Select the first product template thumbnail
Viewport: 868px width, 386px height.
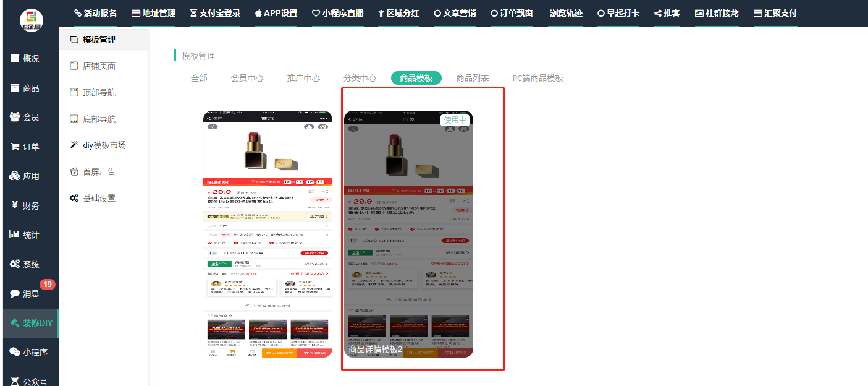268,234
